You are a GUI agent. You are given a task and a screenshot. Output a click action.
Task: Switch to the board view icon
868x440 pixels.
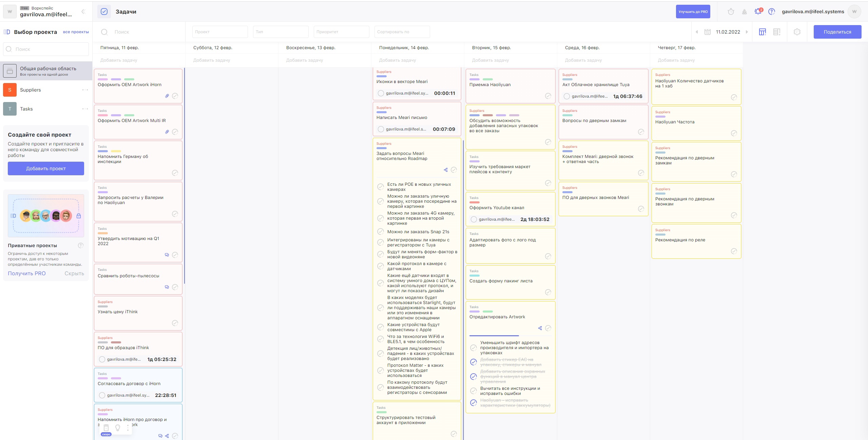pyautogui.click(x=763, y=32)
